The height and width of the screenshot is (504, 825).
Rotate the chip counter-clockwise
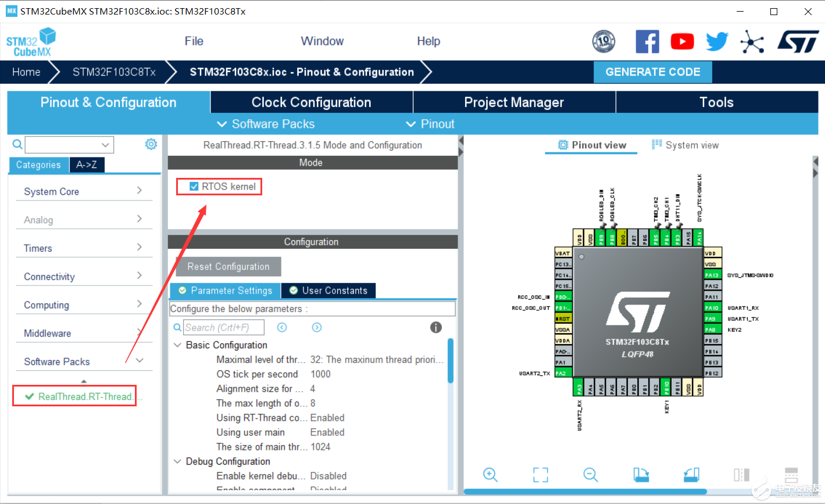click(x=691, y=475)
